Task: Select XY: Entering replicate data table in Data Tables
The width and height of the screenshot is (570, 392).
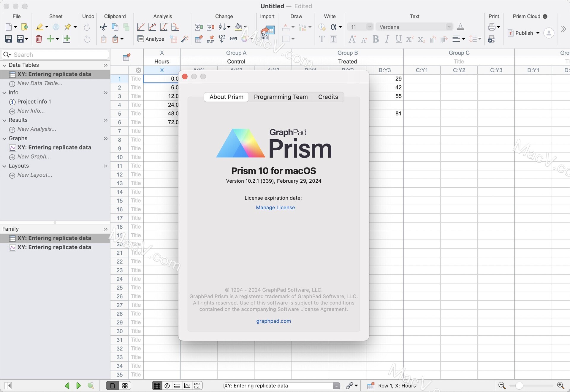Action: 55,74
